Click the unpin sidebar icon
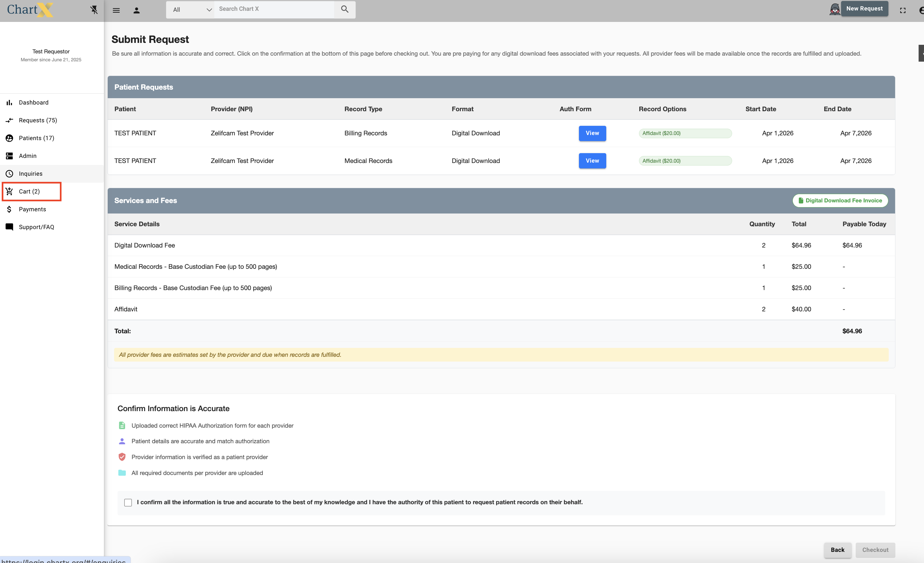 pos(94,10)
